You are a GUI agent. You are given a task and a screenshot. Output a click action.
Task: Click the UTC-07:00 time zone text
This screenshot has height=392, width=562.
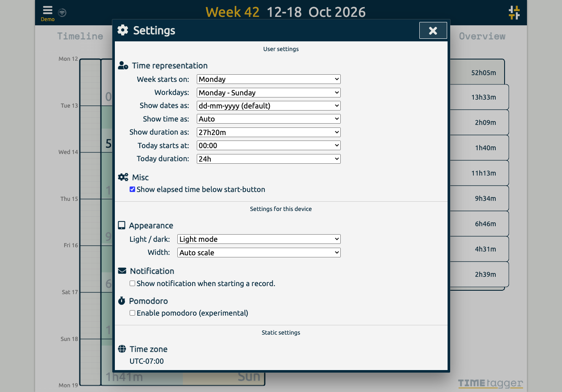[147, 361]
